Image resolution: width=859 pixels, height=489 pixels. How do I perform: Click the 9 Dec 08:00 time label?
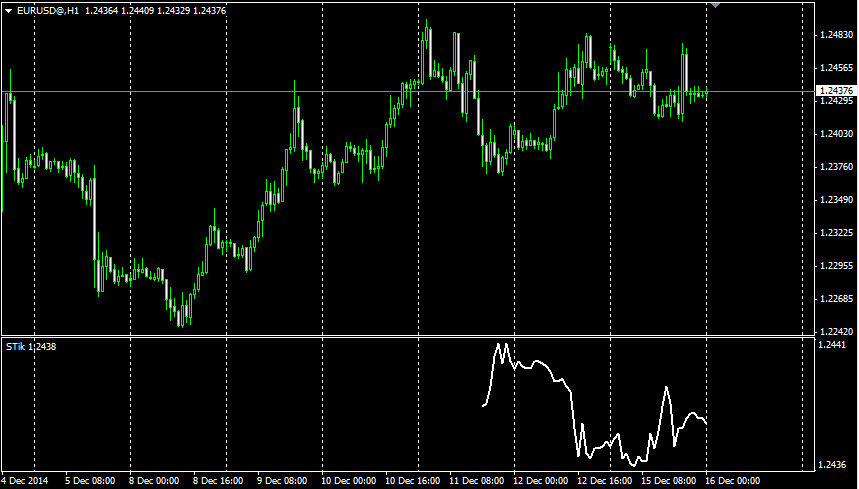tap(282, 481)
